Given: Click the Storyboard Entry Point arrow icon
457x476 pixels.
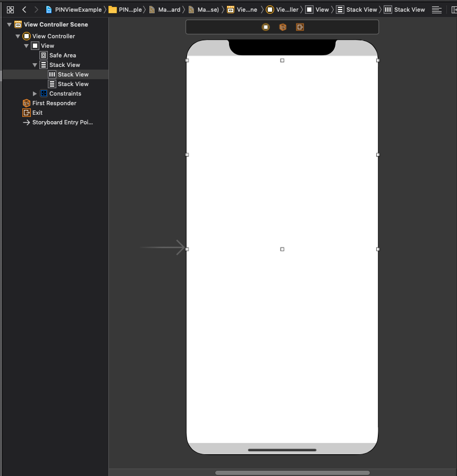Looking at the screenshot, I should click(x=27, y=122).
